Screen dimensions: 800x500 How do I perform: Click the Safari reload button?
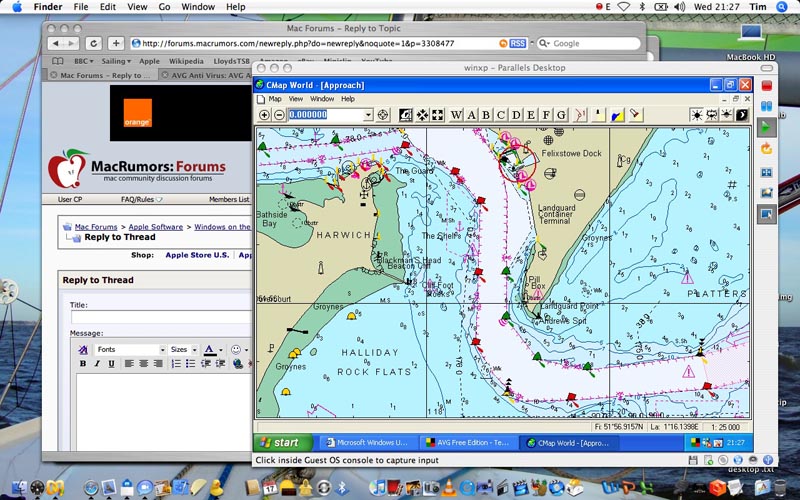[93, 43]
